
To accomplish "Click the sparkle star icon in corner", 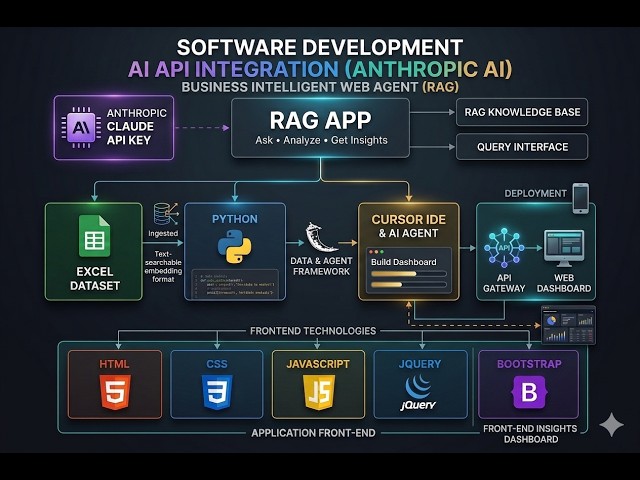I will [611, 424].
